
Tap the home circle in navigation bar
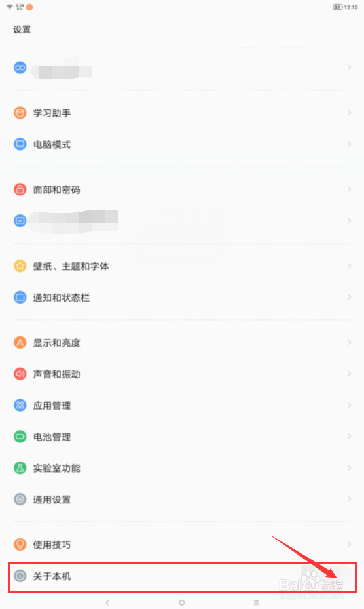point(181,602)
